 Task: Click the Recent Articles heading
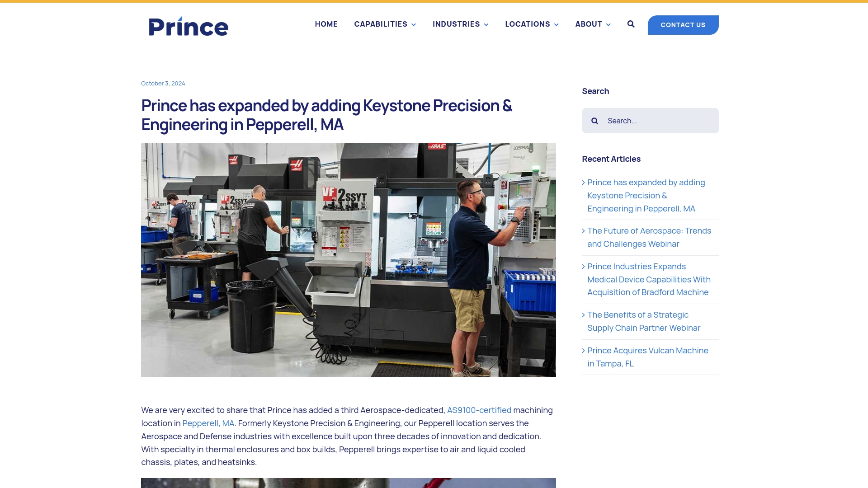point(611,159)
